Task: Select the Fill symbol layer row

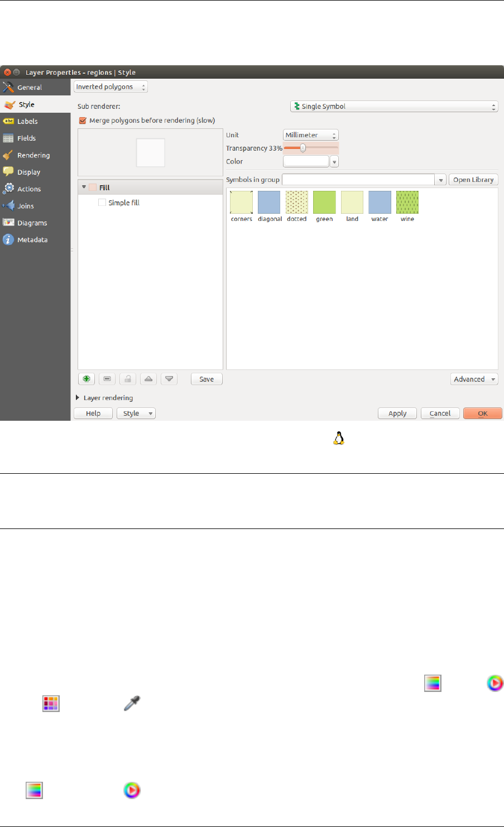Action: point(151,187)
